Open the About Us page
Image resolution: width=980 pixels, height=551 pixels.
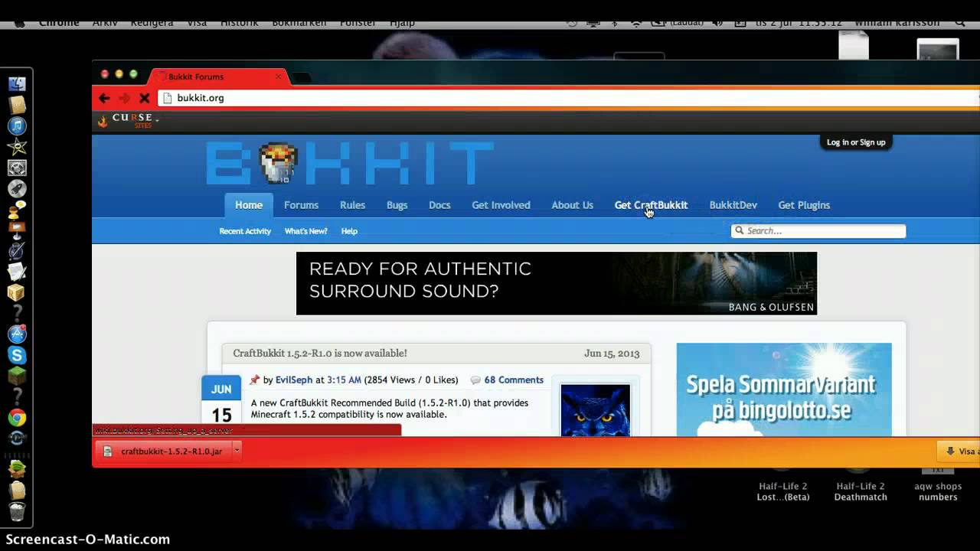pos(572,205)
